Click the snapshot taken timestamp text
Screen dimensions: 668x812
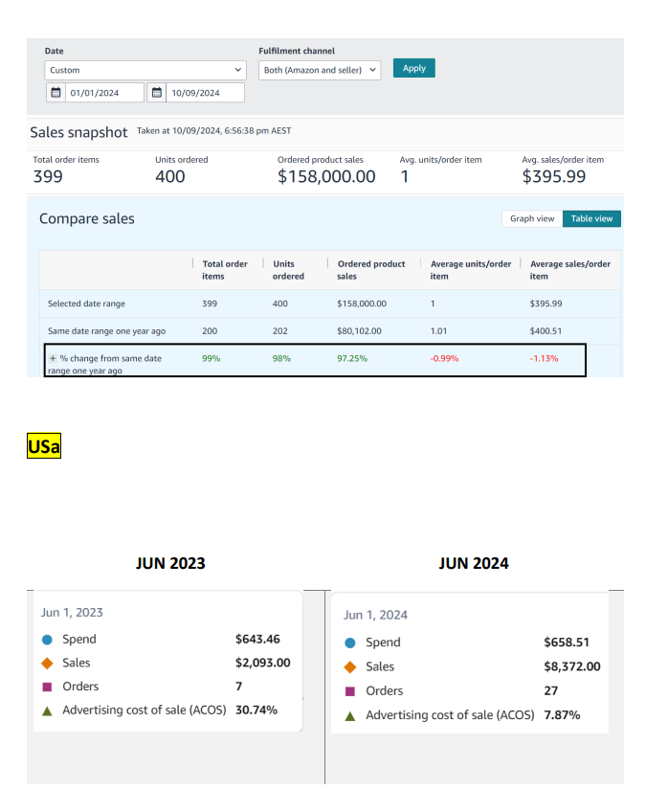tap(213, 131)
